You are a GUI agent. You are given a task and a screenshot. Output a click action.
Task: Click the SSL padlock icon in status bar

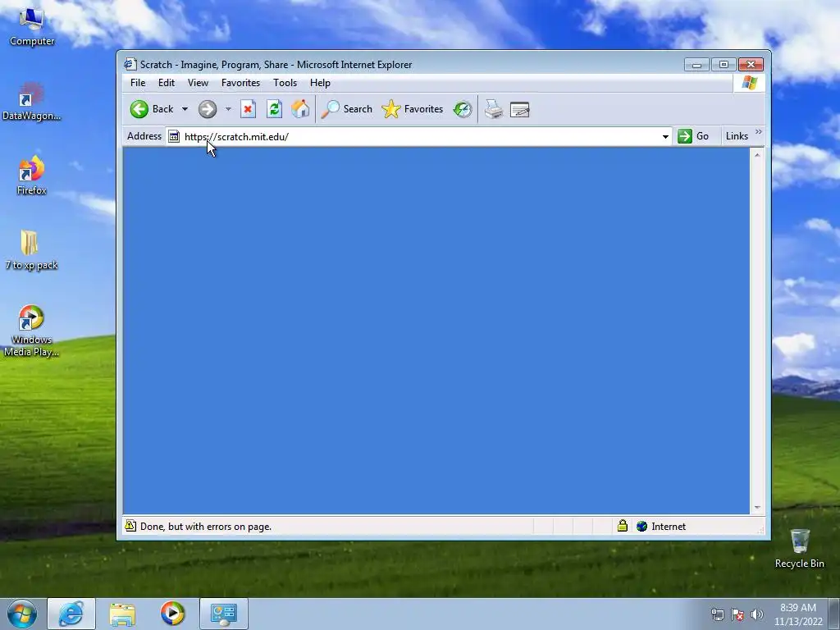pyautogui.click(x=622, y=526)
